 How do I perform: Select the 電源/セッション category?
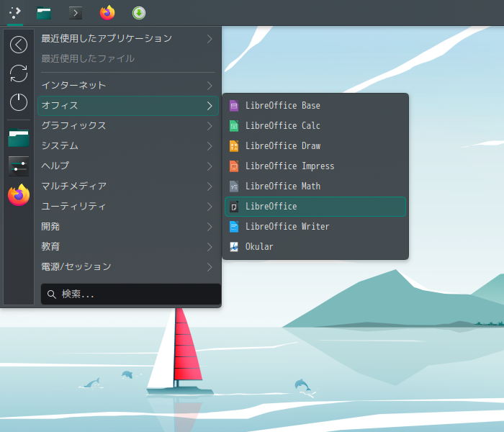point(128,267)
